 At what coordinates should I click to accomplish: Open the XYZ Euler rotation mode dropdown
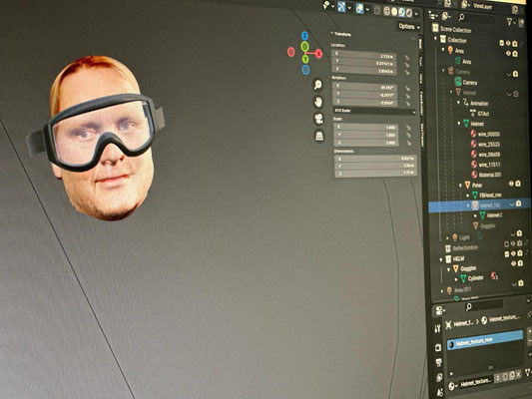pos(374,111)
